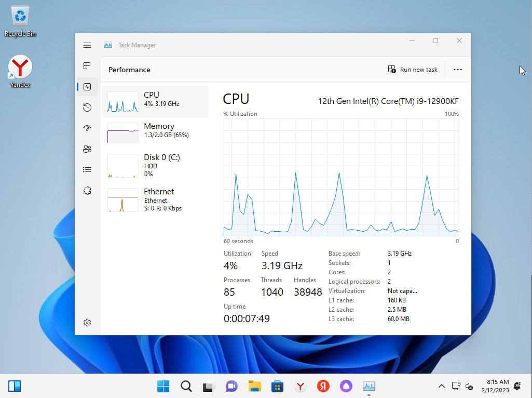Screen dimensions: 532x398
Task: Click the Performance page heading
Action: point(129,70)
